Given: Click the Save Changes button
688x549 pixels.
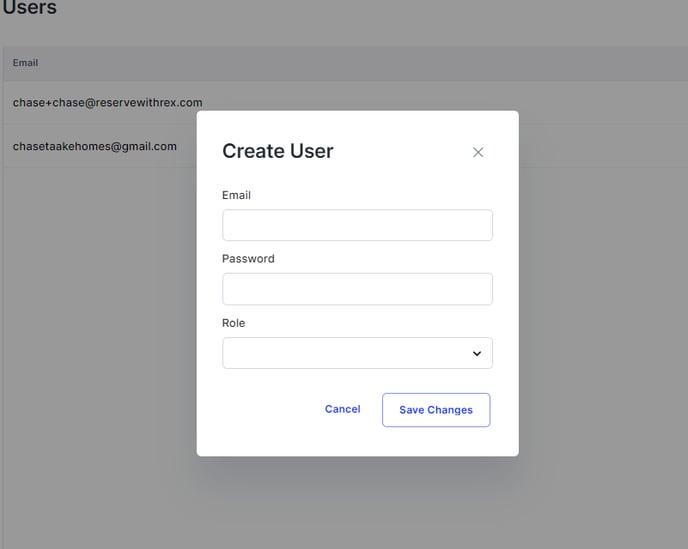Looking at the screenshot, I should (x=436, y=410).
